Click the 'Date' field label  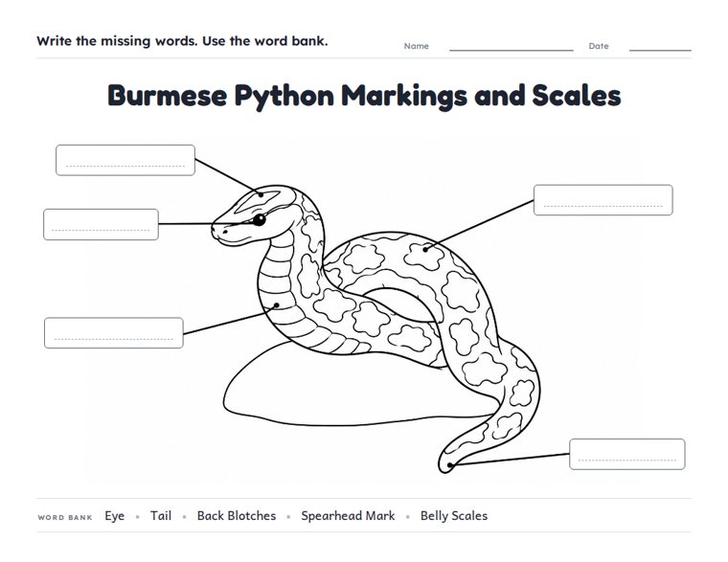pos(599,46)
